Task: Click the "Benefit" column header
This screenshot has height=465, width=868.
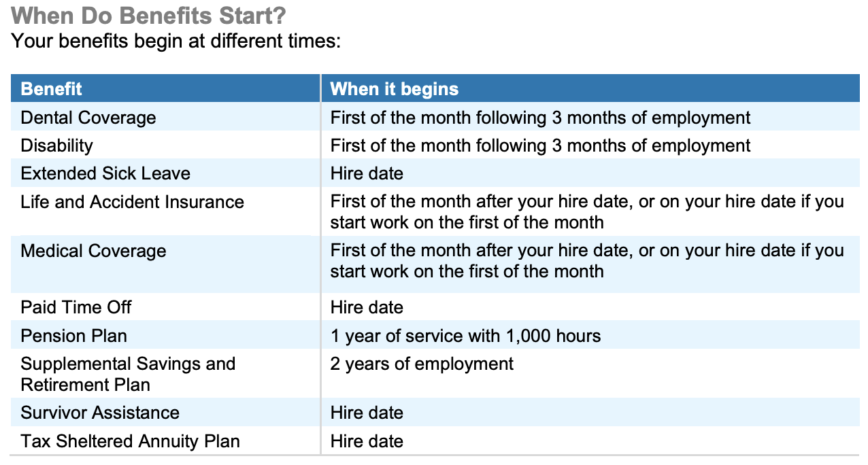Action: tap(52, 89)
